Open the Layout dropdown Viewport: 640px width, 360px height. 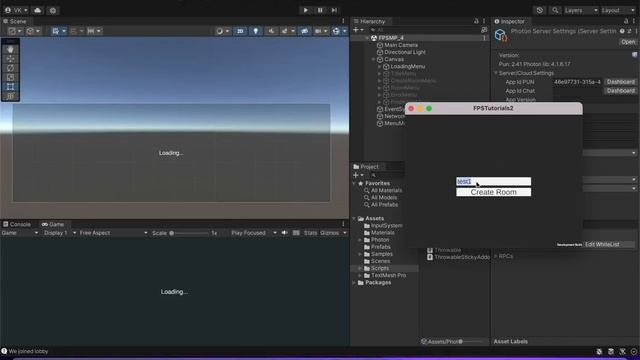pyautogui.click(x=618, y=10)
